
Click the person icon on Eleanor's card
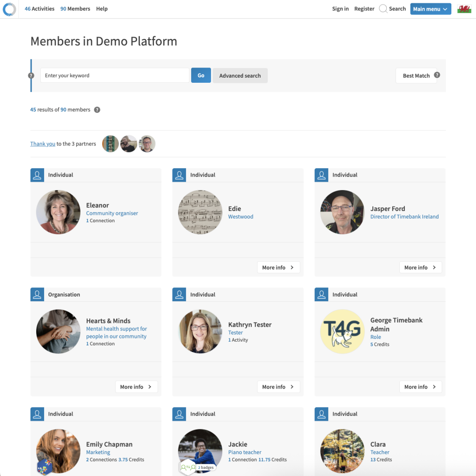[37, 175]
